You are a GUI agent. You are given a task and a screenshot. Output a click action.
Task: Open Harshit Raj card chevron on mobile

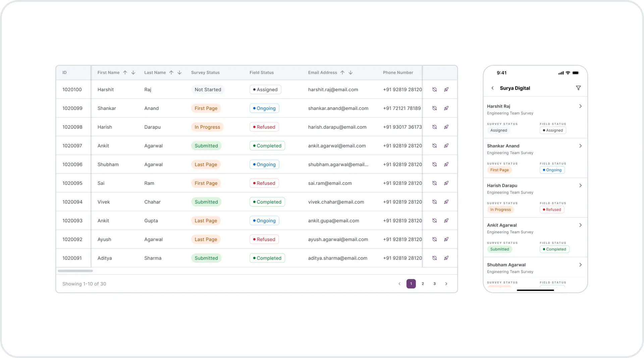pos(580,106)
